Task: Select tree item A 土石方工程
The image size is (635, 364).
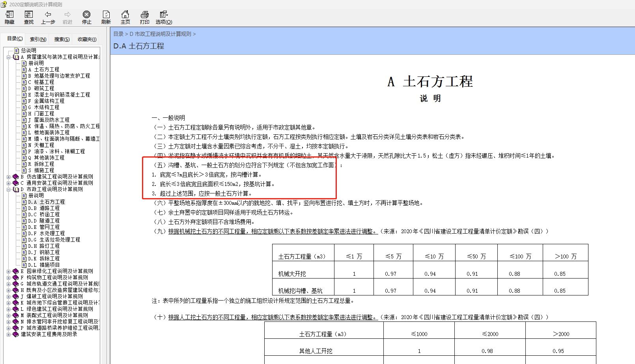Action: pos(43,69)
